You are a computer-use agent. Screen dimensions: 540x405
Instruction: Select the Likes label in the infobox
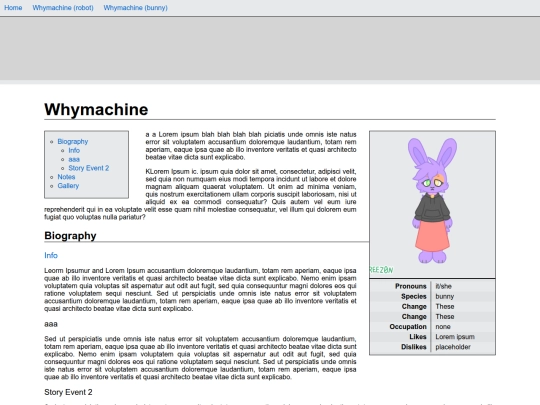(418, 337)
